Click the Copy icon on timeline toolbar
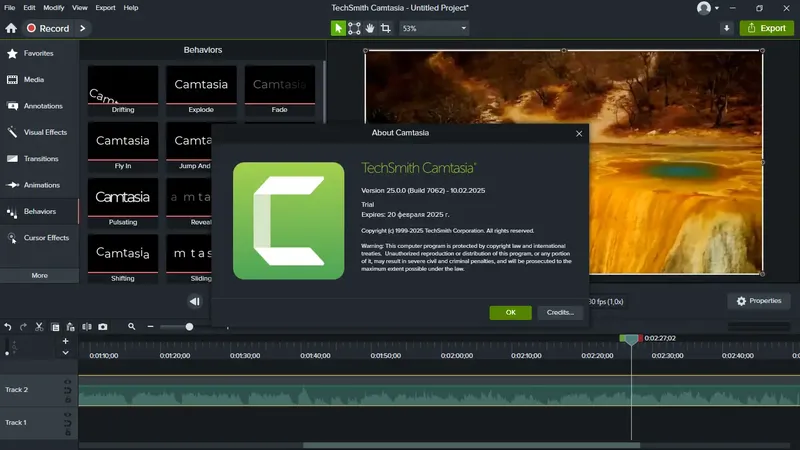 55,327
